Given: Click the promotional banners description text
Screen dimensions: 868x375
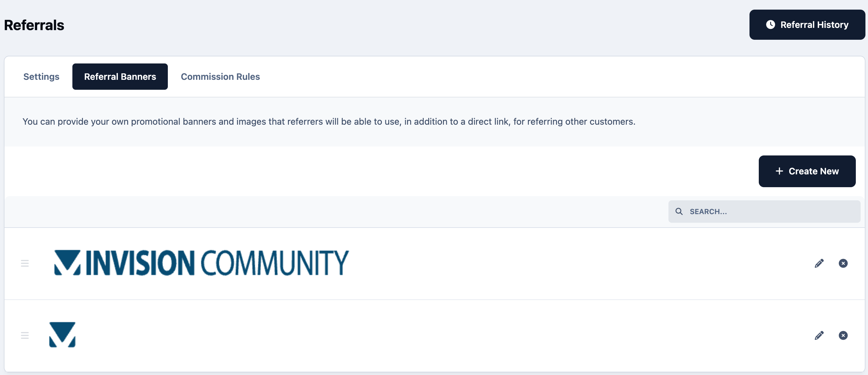Looking at the screenshot, I should tap(329, 122).
